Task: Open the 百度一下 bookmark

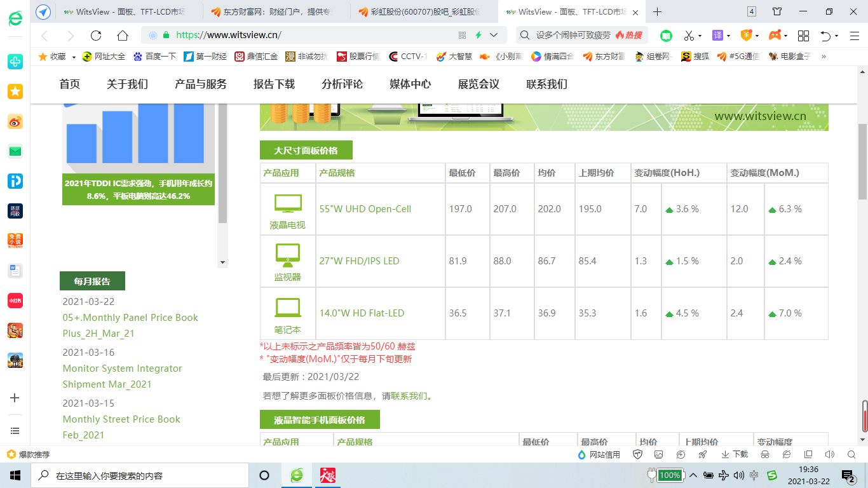Action: tap(154, 57)
